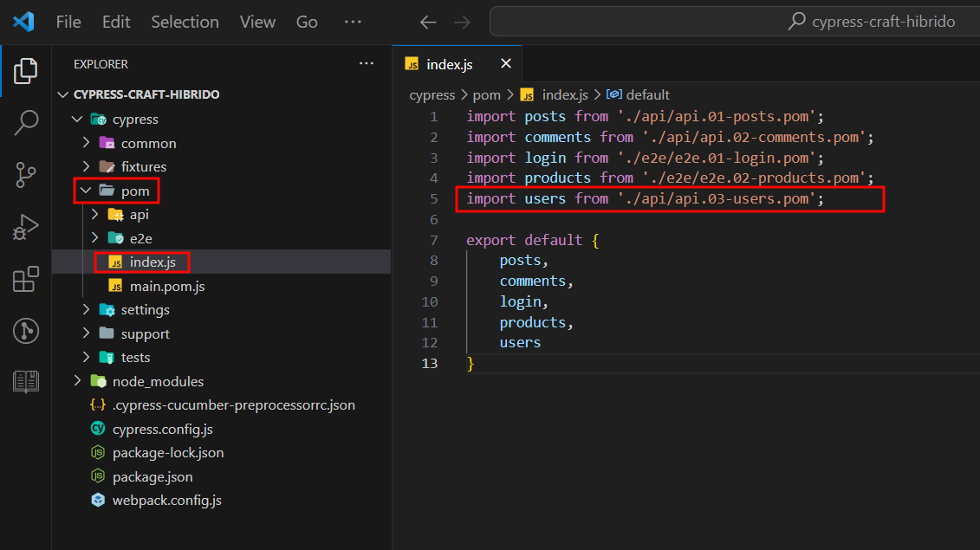Viewport: 980px width, 550px height.
Task: Click './api/api.03-users.pom' import path text
Action: [717, 198]
